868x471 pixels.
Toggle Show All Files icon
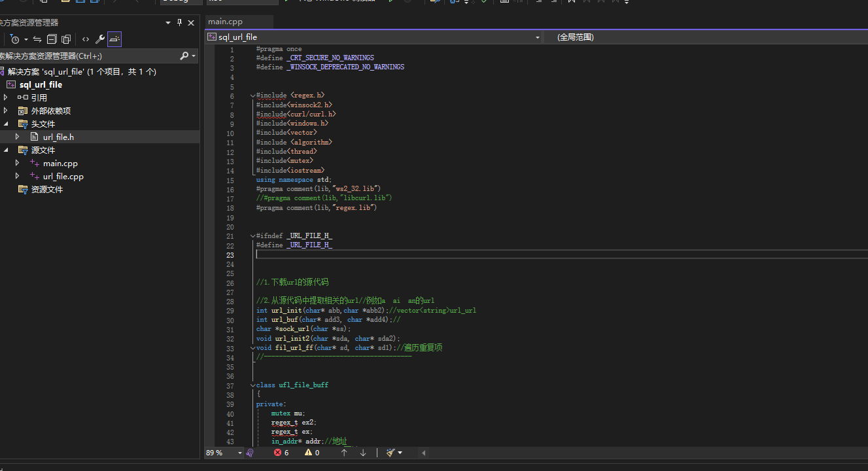pos(66,39)
